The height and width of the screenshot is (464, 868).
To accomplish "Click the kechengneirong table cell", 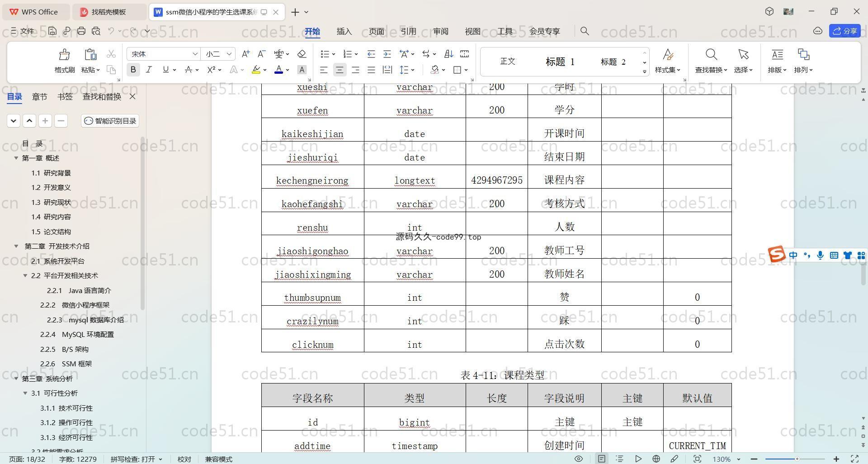I will point(312,177).
